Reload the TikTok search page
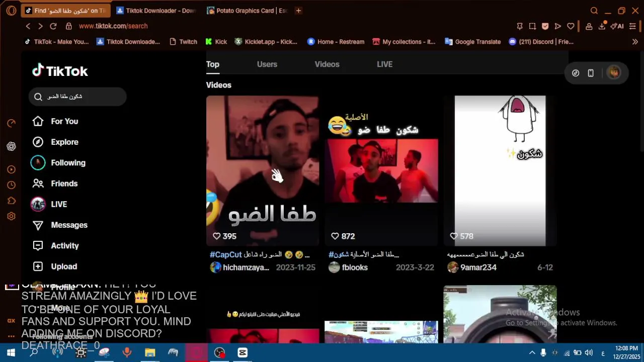The height and width of the screenshot is (362, 644). click(53, 26)
